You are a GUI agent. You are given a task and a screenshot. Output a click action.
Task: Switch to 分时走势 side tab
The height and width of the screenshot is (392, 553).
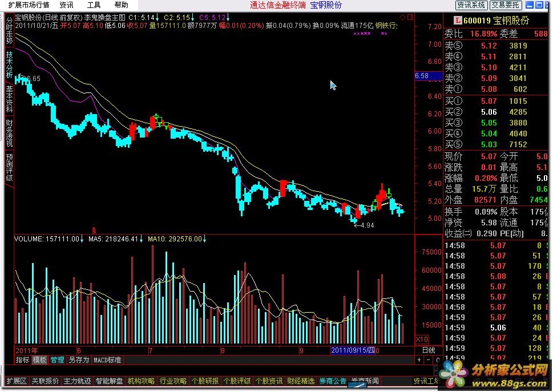point(9,30)
